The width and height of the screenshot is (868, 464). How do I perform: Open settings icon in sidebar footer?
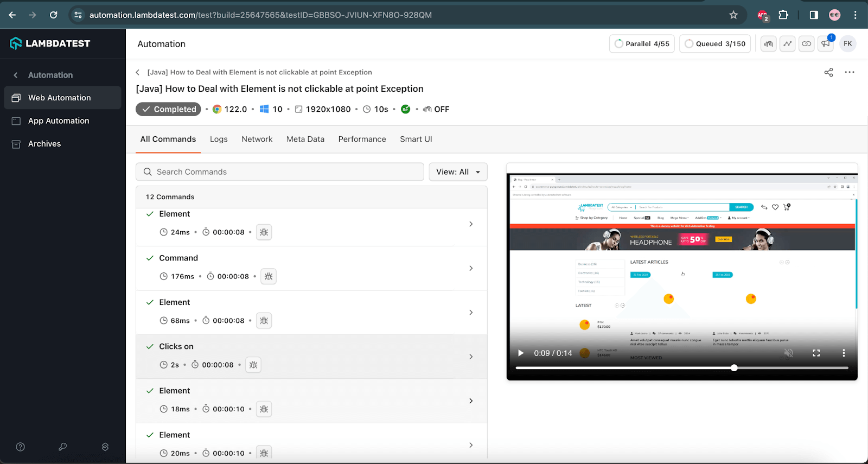(105, 447)
